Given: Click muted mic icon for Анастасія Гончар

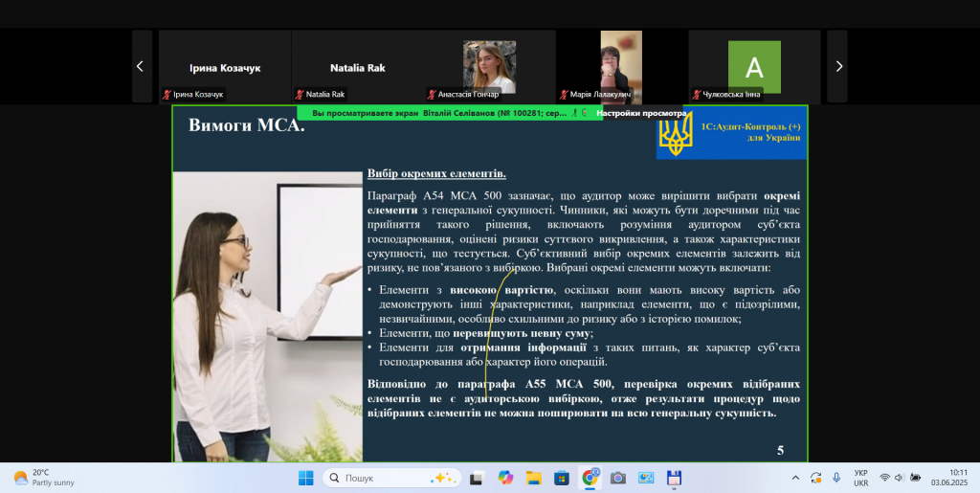Looking at the screenshot, I should (x=432, y=95).
